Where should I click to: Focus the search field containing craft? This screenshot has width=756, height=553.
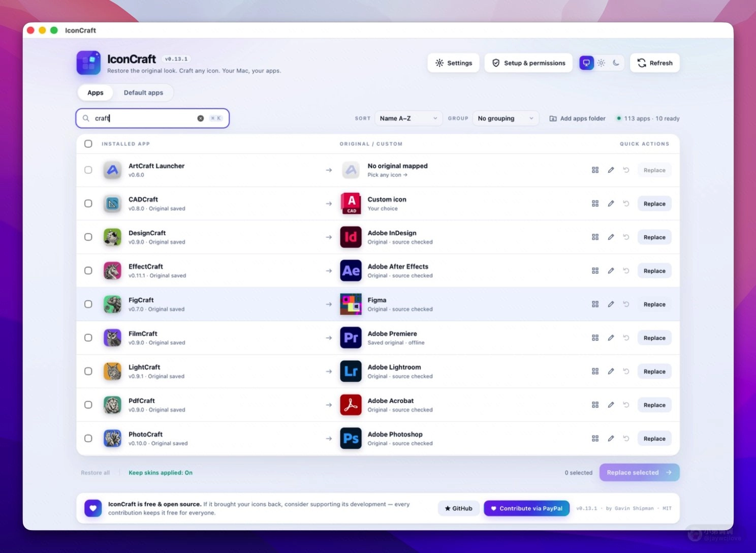tap(152, 118)
